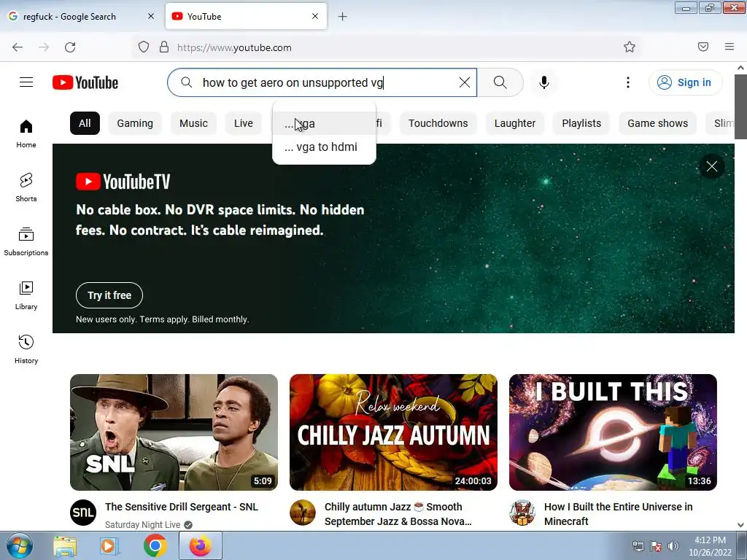This screenshot has height=560, width=747.
Task: Bookmark this page with star icon
Action: tap(630, 47)
